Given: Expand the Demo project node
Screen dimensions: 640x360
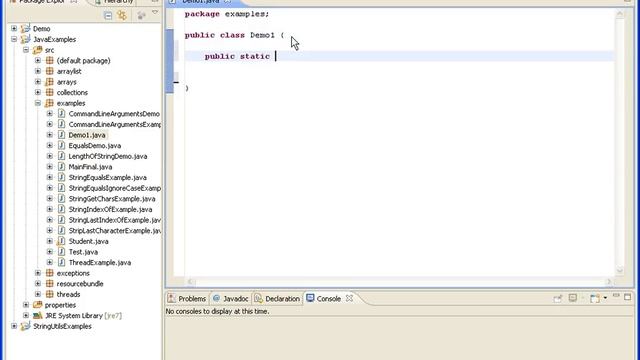Looking at the screenshot, I should pyautogui.click(x=14, y=29).
